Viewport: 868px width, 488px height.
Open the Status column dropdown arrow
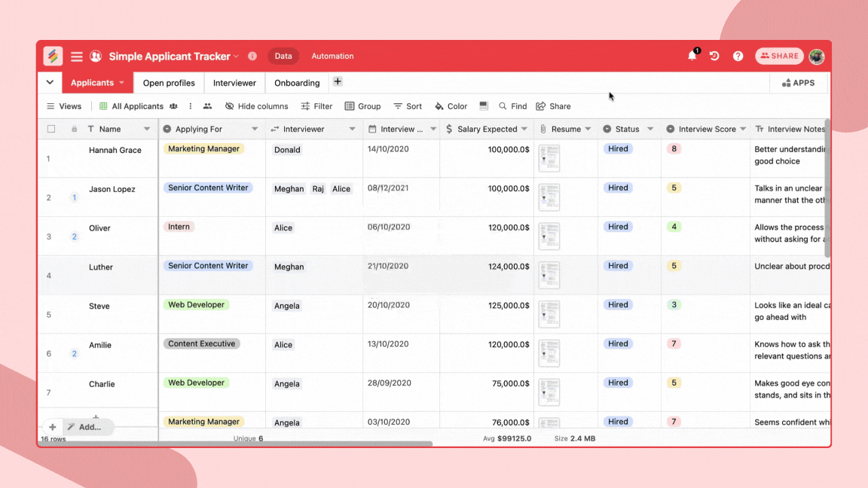[x=650, y=130]
